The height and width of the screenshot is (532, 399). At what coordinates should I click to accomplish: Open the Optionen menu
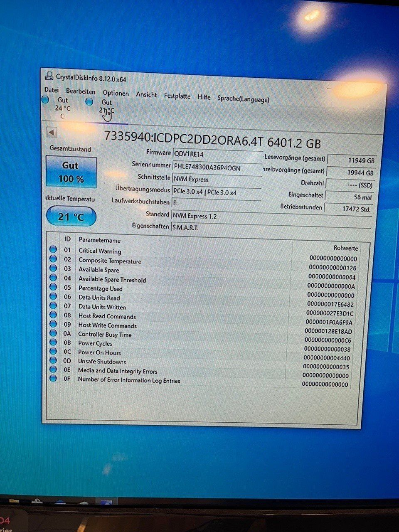pos(116,94)
